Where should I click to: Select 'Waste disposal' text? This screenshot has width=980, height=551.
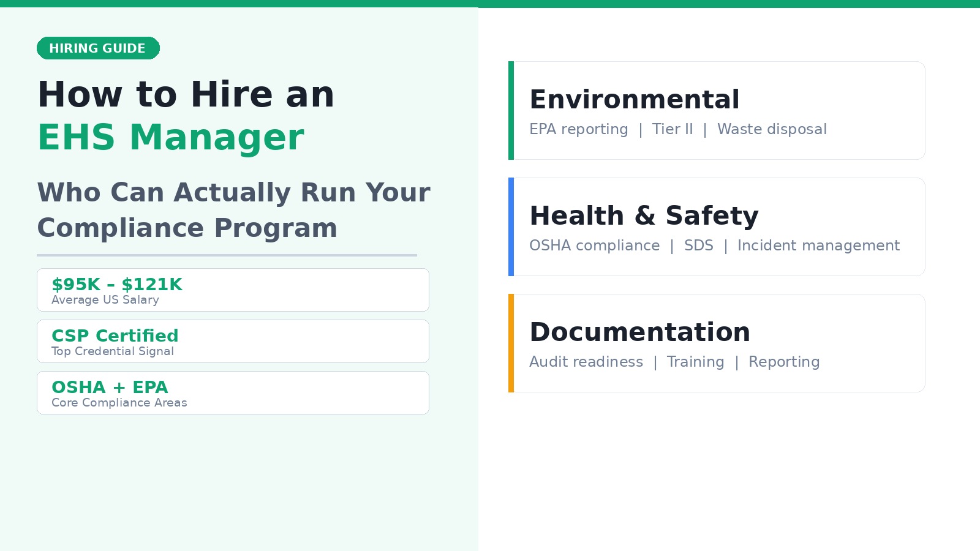point(772,129)
